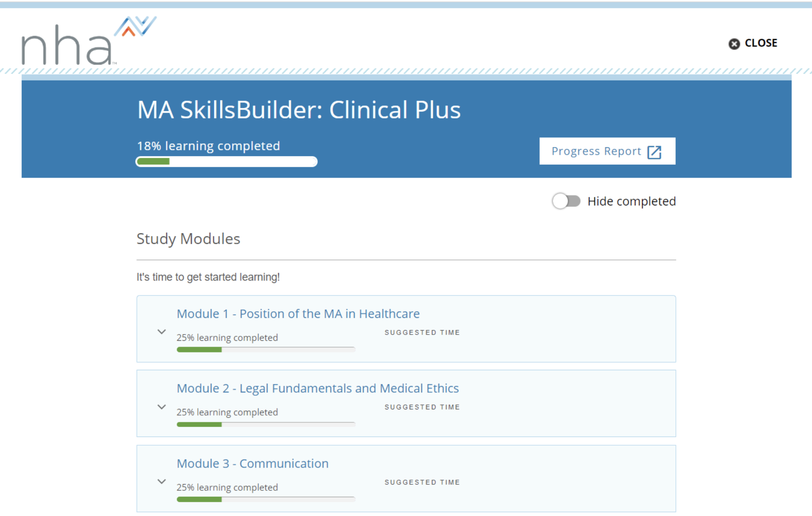
Task: Click Module 2 'SUGGESTED TIME' label
Action: (422, 407)
